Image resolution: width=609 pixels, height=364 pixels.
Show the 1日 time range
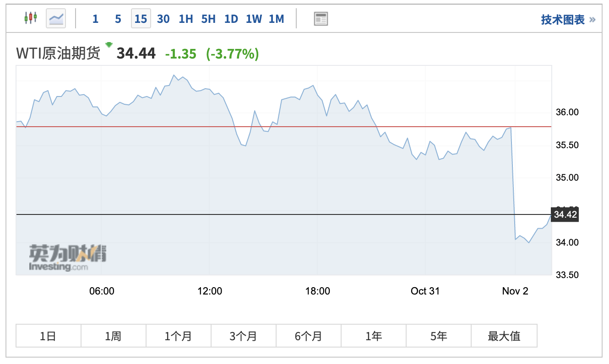pyautogui.click(x=48, y=336)
